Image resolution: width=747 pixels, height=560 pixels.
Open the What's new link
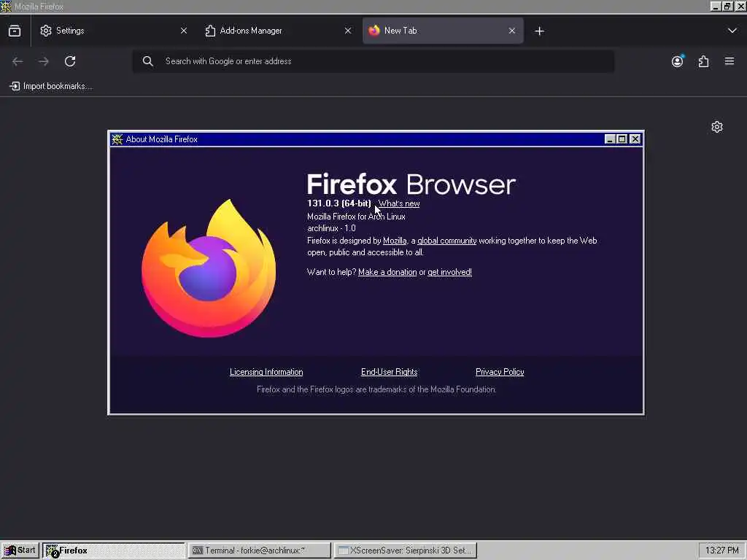click(399, 204)
